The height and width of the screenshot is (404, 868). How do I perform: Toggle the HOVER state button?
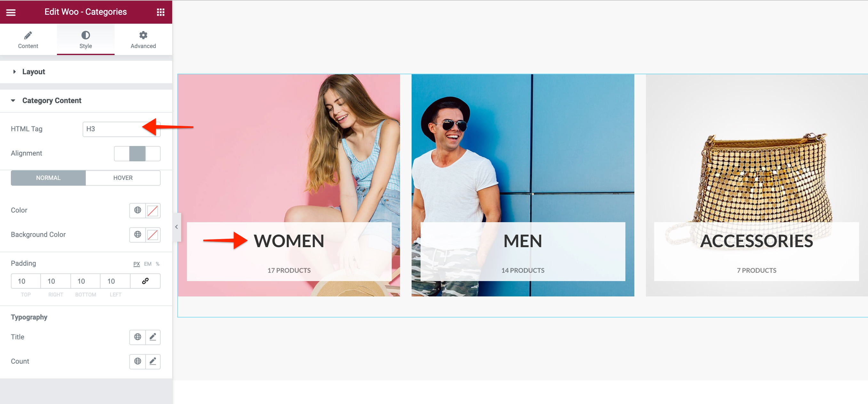tap(123, 178)
